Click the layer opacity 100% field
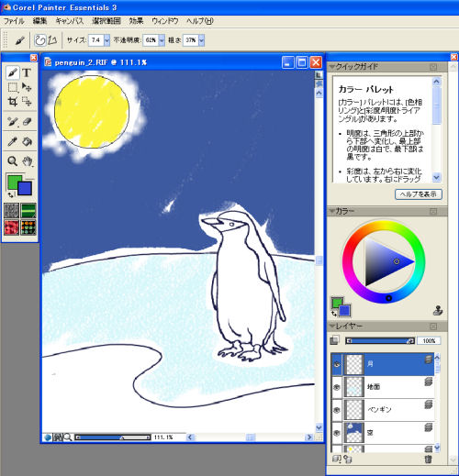Screen dimensions: 459x476 [x=429, y=340]
